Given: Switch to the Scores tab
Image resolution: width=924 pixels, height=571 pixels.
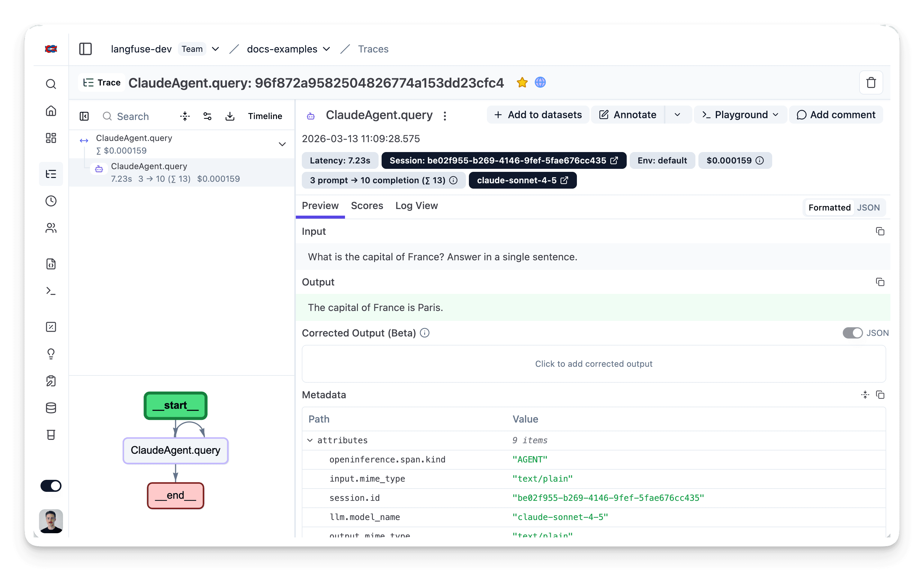Looking at the screenshot, I should coord(367,206).
